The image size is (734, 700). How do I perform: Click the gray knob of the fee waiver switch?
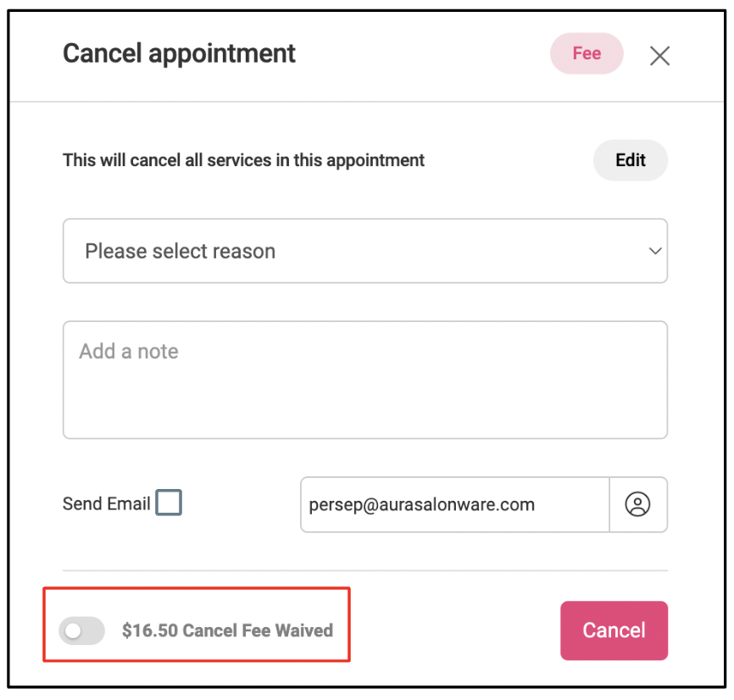(x=73, y=631)
